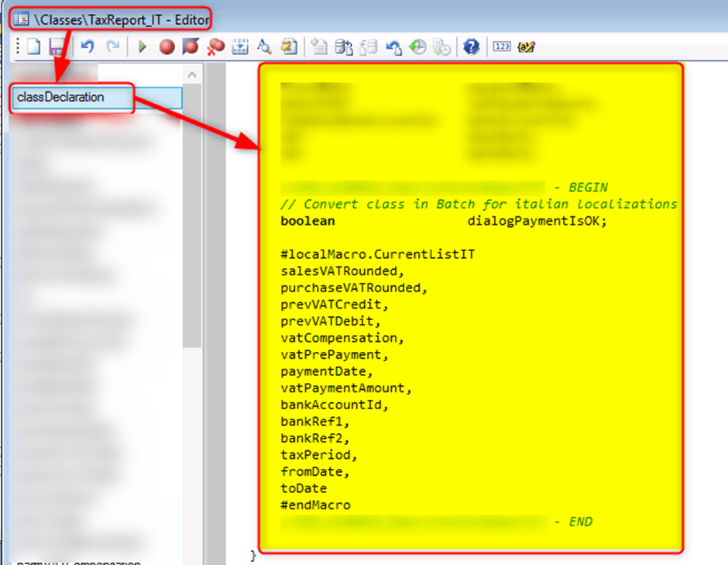Remove all breakpoints with the red X icon
The height and width of the screenshot is (565, 728).
point(215,47)
